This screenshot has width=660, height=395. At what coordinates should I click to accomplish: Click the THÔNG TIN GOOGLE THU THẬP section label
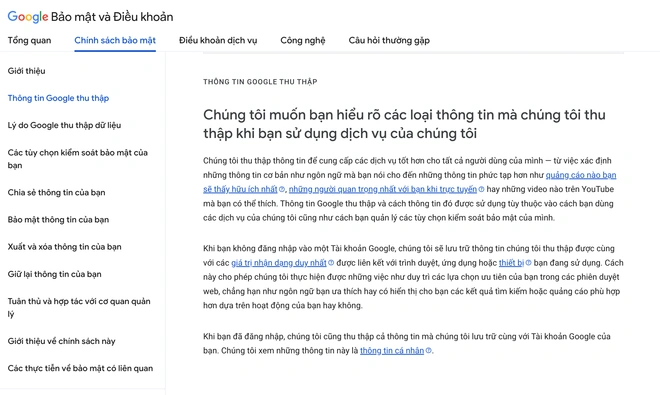[x=260, y=82]
